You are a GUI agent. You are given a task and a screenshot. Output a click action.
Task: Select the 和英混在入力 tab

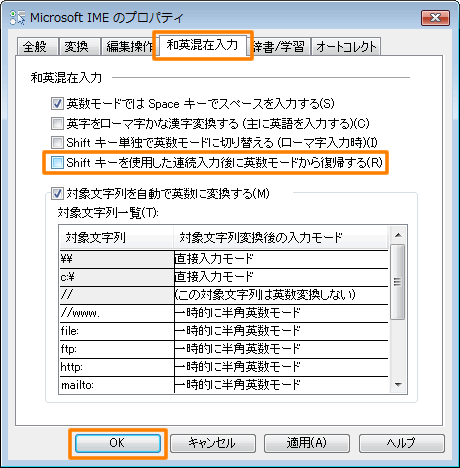202,45
